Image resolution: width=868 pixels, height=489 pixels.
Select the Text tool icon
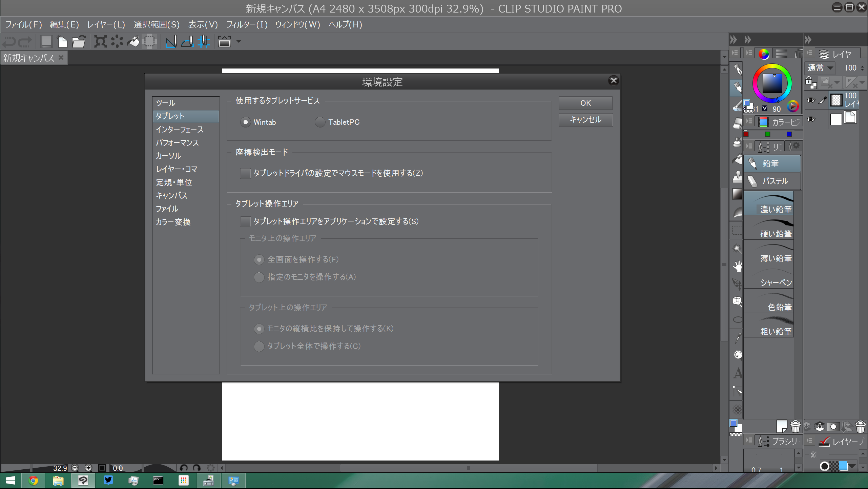(738, 373)
